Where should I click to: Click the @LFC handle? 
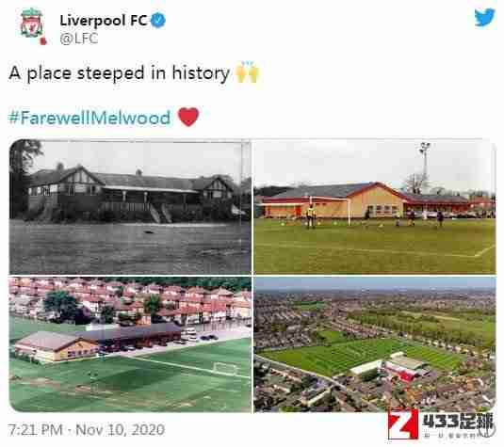79,39
